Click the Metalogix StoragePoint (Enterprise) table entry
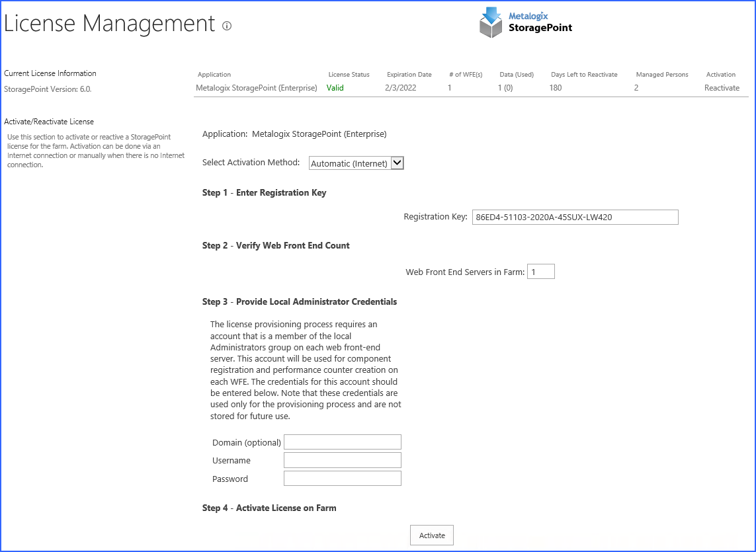 pos(257,88)
